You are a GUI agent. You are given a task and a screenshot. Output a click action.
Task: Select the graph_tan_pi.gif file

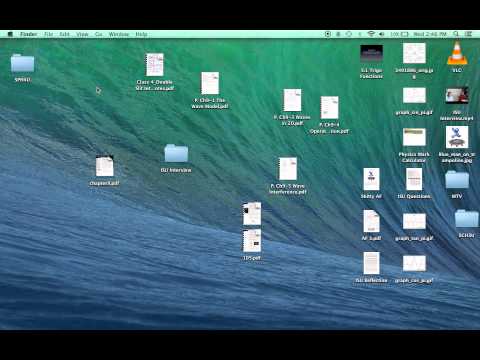pyautogui.click(x=414, y=221)
